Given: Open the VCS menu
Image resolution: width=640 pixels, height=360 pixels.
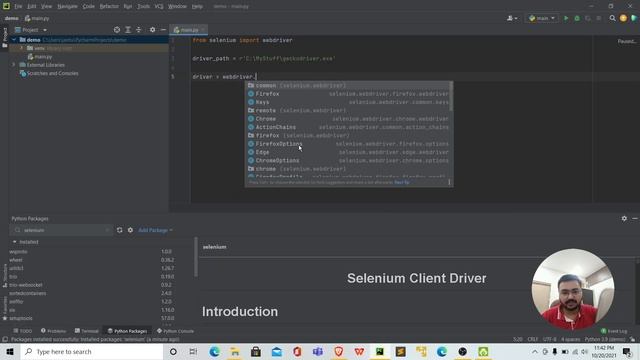Looking at the screenshot, I should (159, 7).
